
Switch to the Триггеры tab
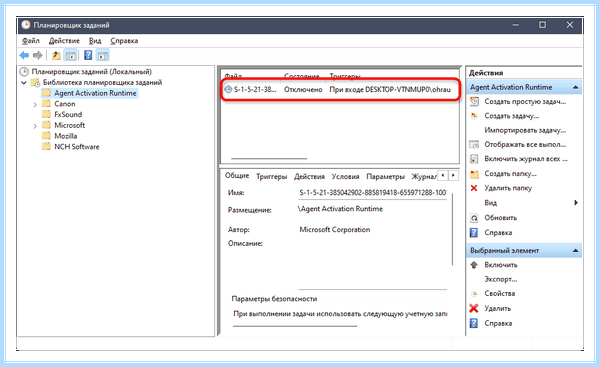(271, 176)
